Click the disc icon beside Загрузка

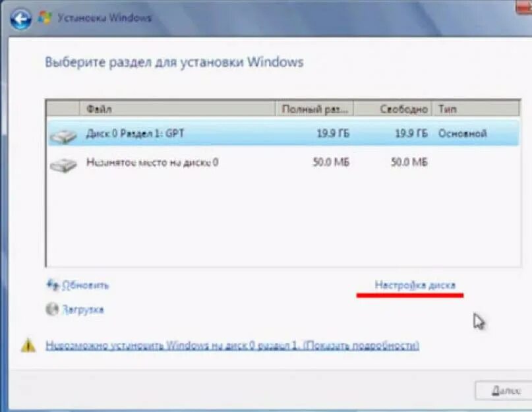coord(52,309)
